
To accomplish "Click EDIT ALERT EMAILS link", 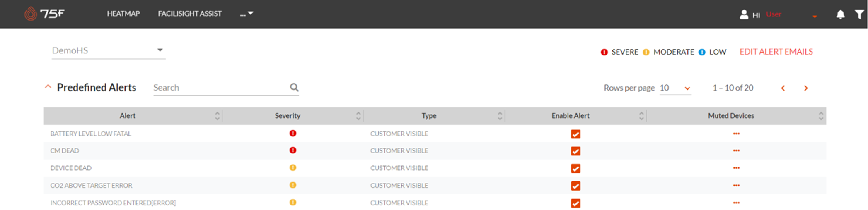I will (776, 52).
